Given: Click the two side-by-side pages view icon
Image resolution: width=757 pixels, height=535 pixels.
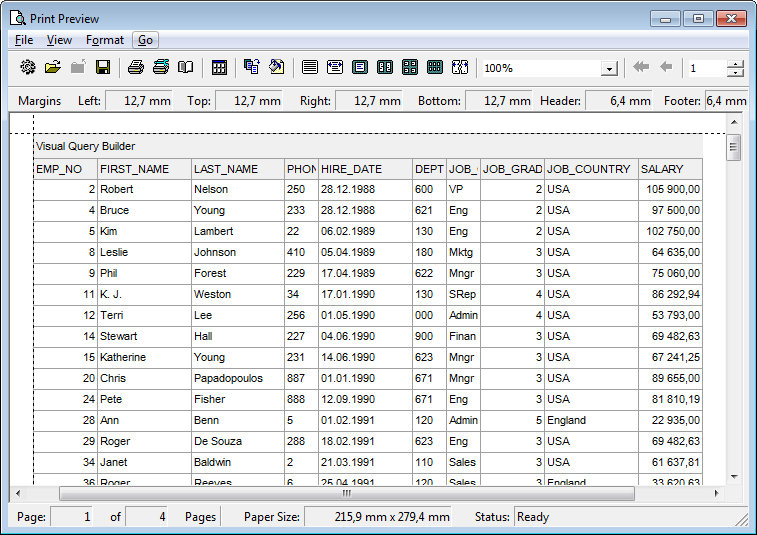Looking at the screenshot, I should click(x=384, y=68).
